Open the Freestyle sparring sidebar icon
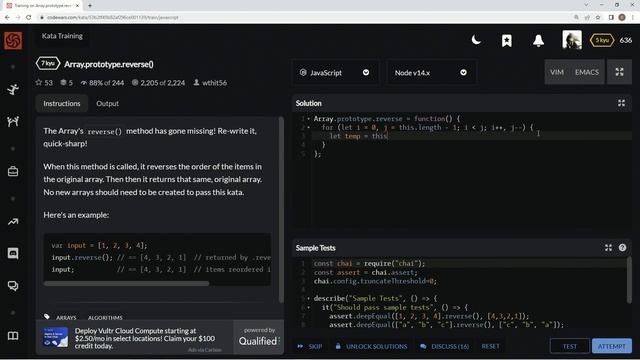Screen dimensions: 640x360 point(13,121)
